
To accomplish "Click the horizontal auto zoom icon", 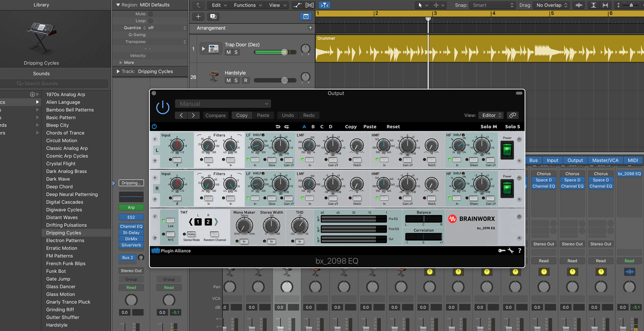I will tap(605, 5).
